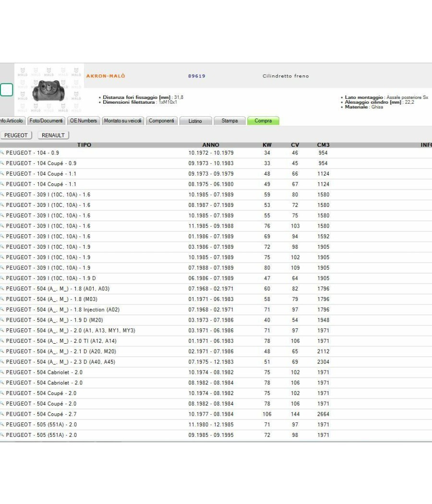Select 309 I 1.6 row dated 11.1985 - 09.1988
Viewport: 432px width, 504px height.
pos(216,226)
